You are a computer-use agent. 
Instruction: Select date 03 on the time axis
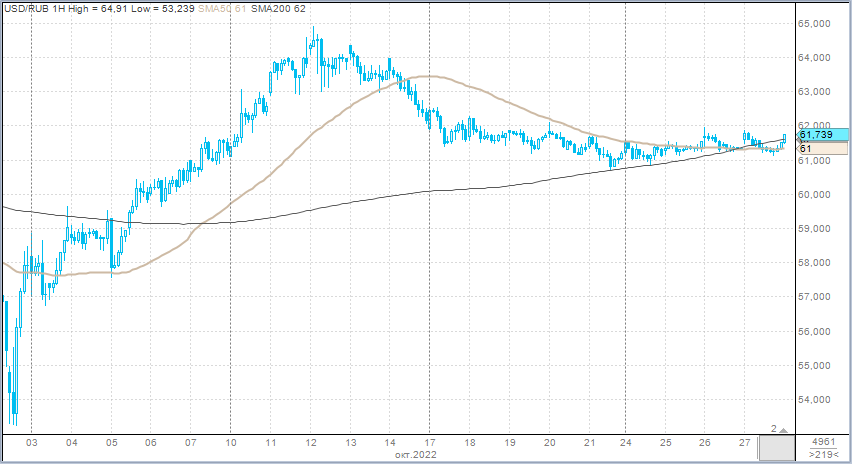[x=32, y=442]
